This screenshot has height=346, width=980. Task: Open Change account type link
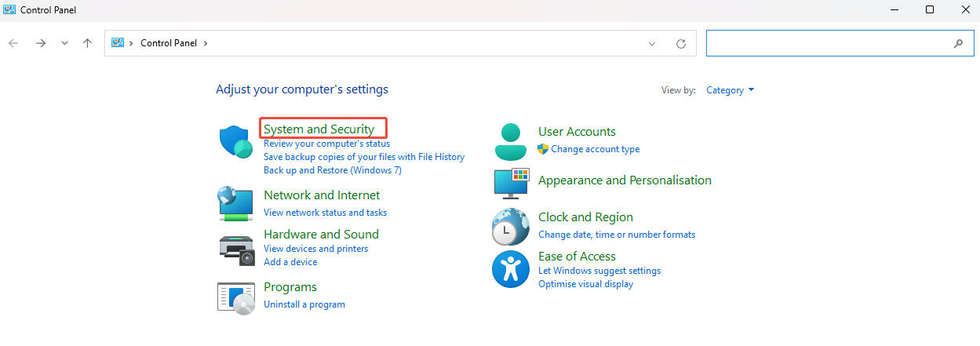click(595, 148)
